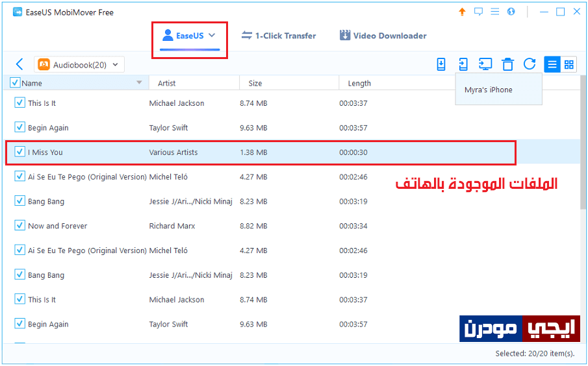
Task: Uncheck the second Begin Again checkbox
Action: (x=19, y=324)
